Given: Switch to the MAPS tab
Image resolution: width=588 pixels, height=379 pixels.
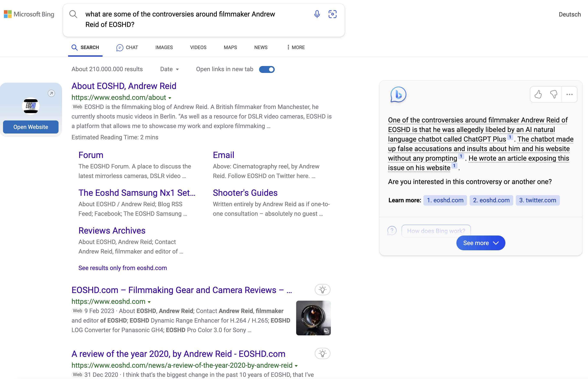Looking at the screenshot, I should [230, 47].
